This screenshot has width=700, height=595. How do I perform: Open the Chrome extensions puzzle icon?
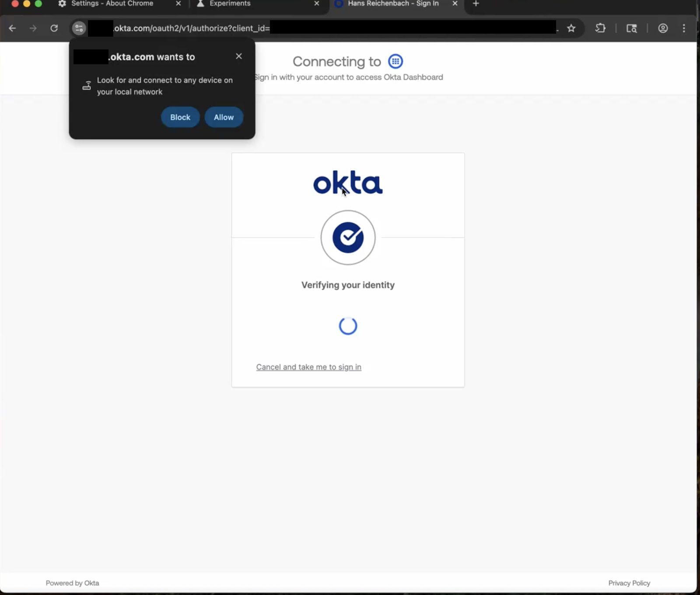click(600, 28)
